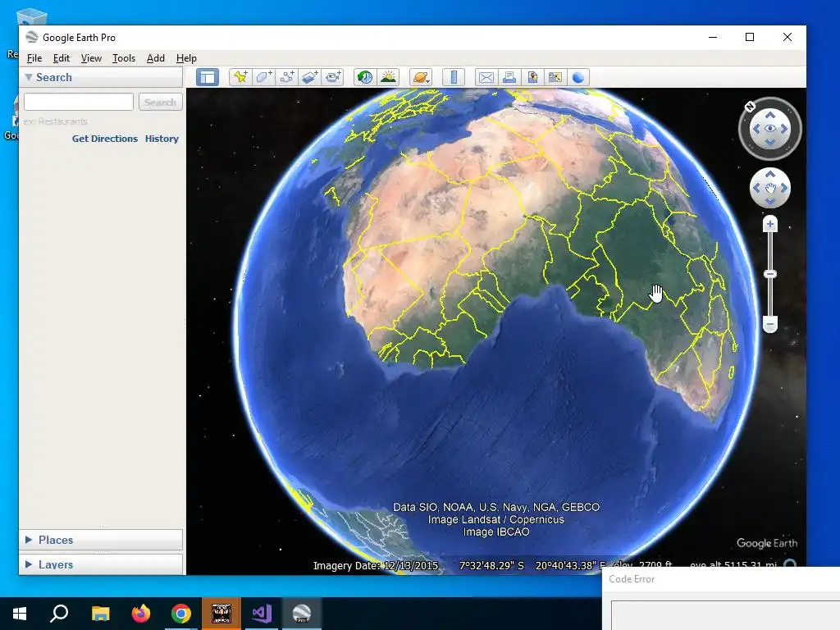Click the zoom slider handle
The height and width of the screenshot is (630, 840).
pyautogui.click(x=769, y=274)
